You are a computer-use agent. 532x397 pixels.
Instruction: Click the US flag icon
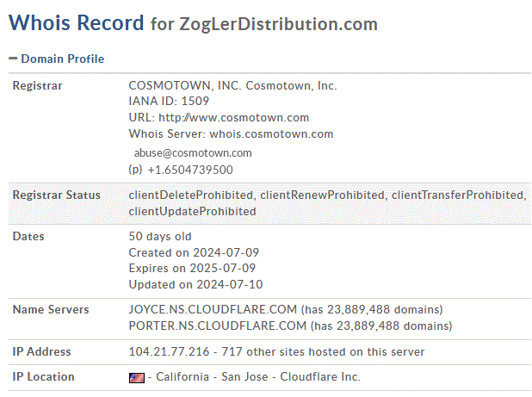[x=136, y=377]
